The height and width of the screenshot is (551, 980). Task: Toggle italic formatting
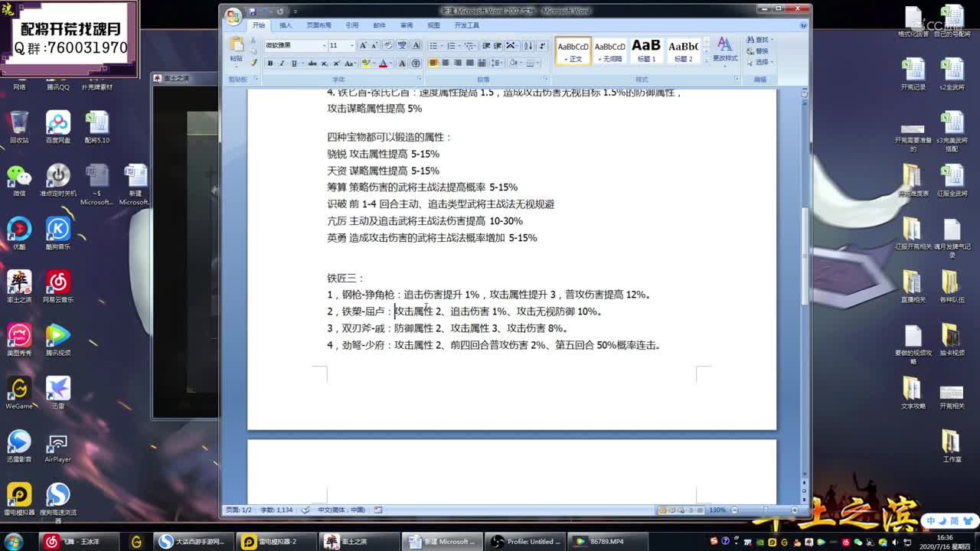(282, 64)
